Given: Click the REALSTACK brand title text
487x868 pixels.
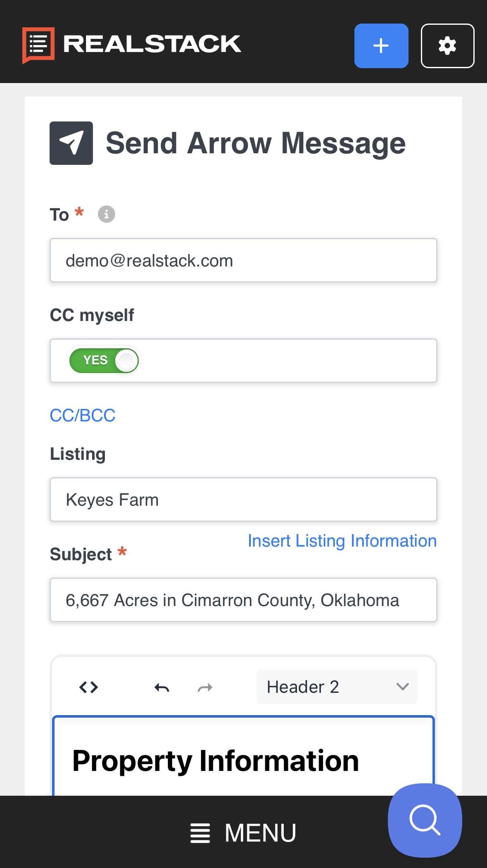Looking at the screenshot, I should (x=152, y=44).
